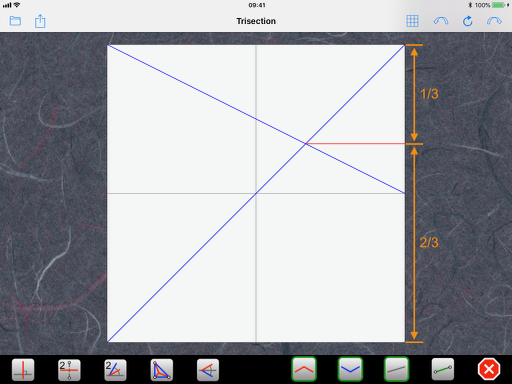This screenshot has width=512, height=384.
Task: Tap the orange 2/3 dimension label
Action: [x=429, y=242]
